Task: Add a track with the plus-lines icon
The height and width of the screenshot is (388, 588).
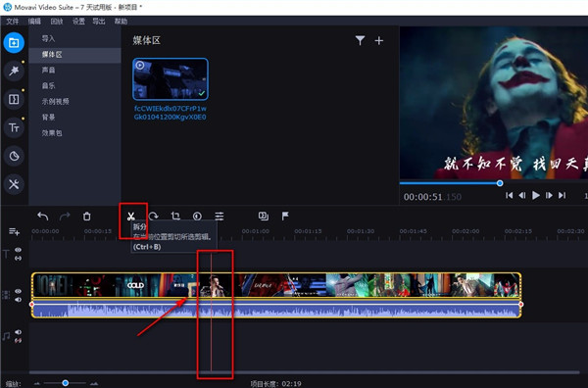Action: point(15,231)
